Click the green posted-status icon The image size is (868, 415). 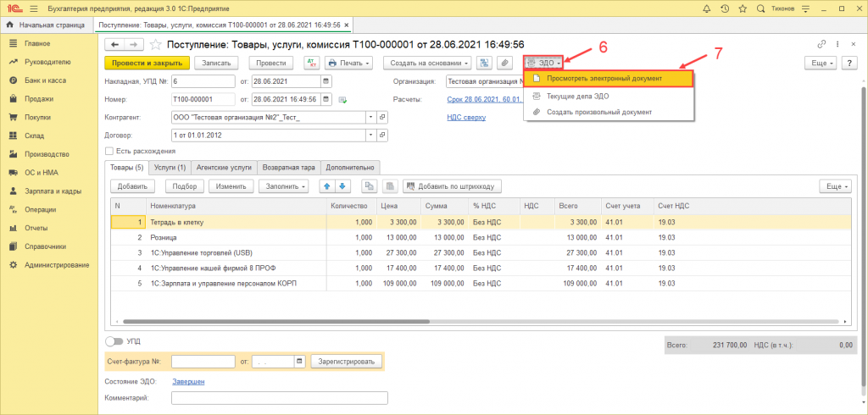(x=342, y=100)
